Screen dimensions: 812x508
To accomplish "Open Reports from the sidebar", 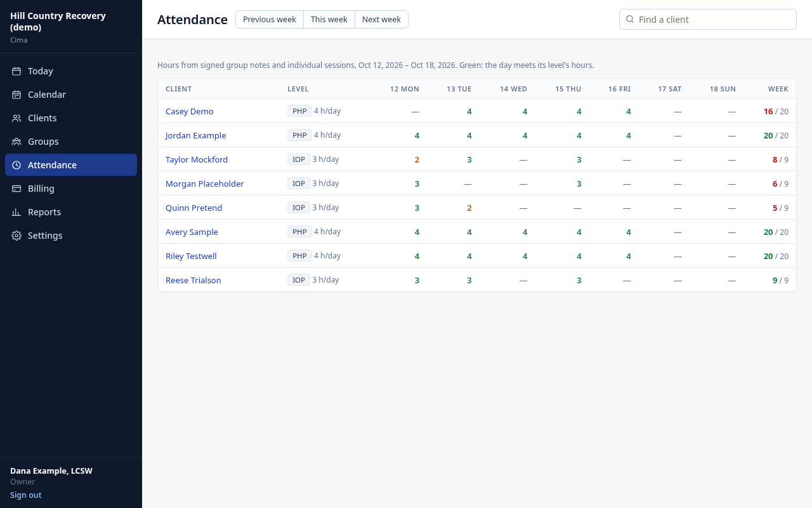I will click(71, 212).
